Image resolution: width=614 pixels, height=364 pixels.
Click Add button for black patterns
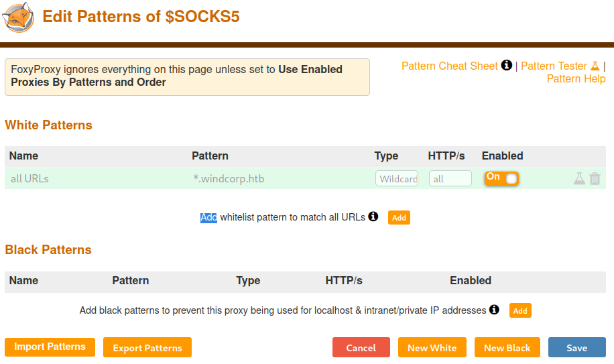click(x=520, y=310)
